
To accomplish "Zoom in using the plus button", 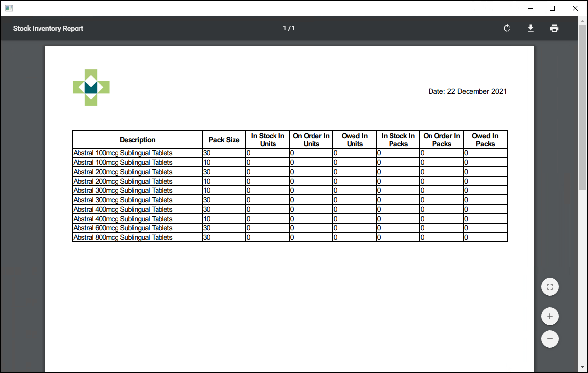I will 549,316.
